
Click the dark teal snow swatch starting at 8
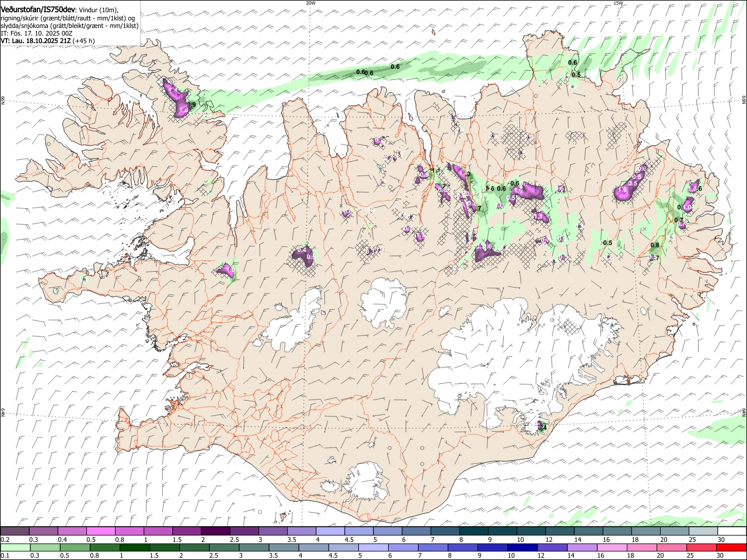(474, 531)
